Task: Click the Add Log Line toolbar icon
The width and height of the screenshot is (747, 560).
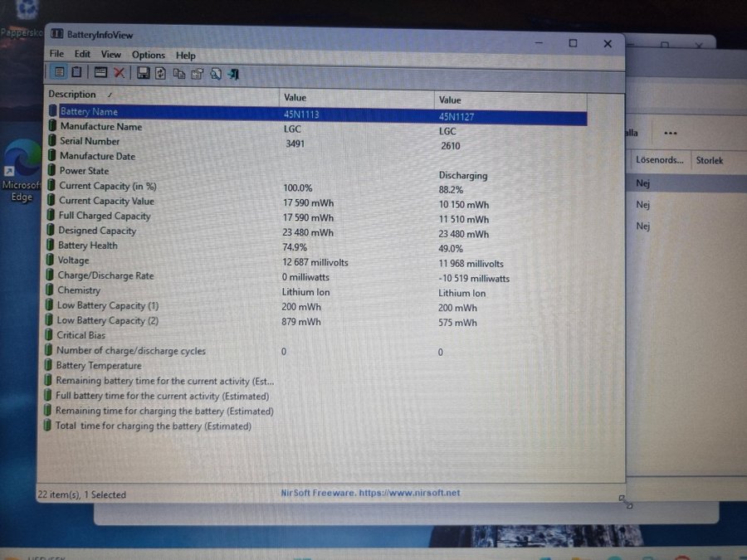Action: pos(100,72)
